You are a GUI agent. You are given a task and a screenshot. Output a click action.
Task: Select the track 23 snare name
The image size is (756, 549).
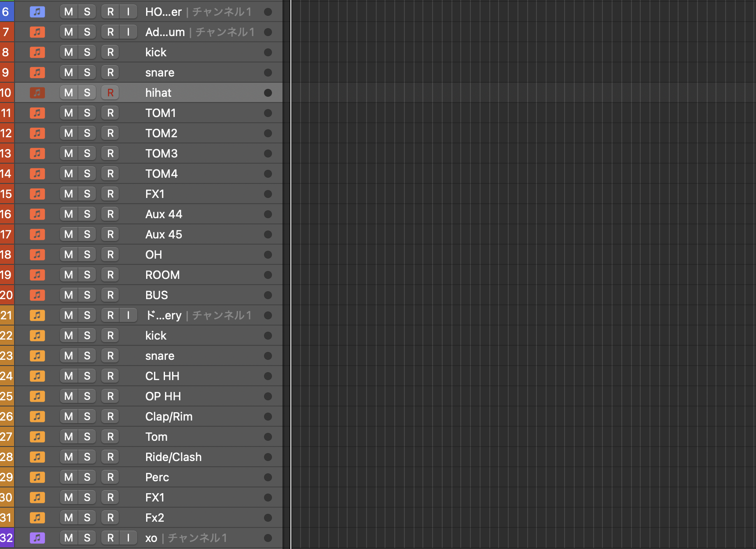(x=160, y=356)
